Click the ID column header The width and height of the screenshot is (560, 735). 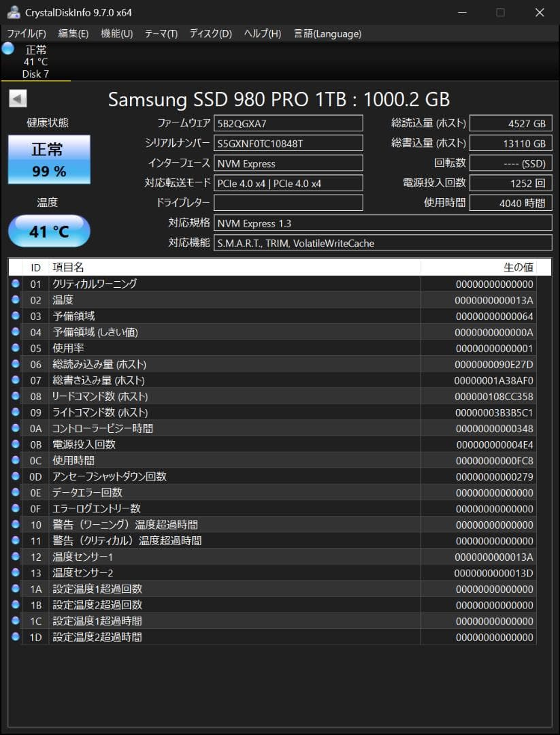[35, 267]
